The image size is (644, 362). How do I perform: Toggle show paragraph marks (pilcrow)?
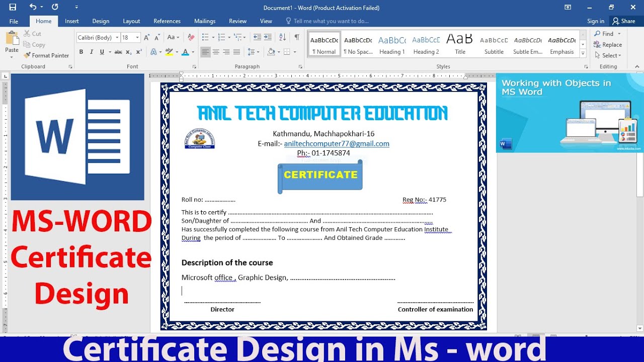tap(297, 37)
